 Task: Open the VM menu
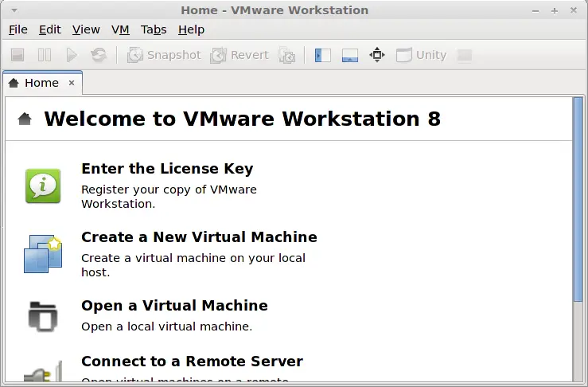point(120,29)
